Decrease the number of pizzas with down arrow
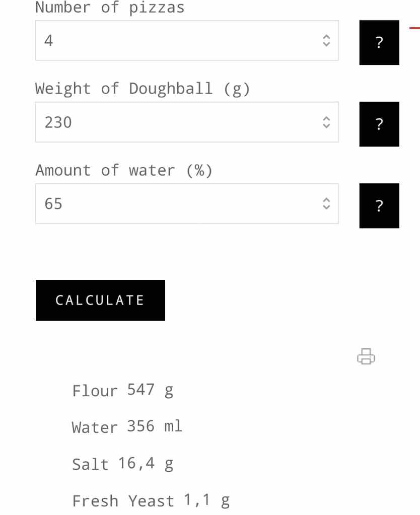This screenshot has width=420, height=515. coord(326,44)
